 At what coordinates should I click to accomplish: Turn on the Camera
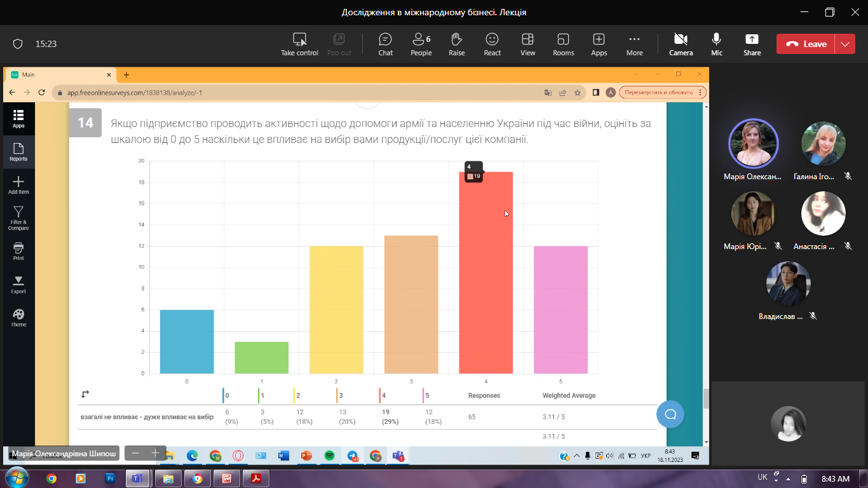(x=681, y=44)
